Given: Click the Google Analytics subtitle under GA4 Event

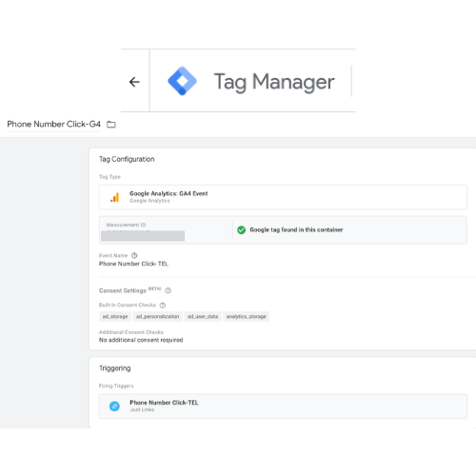Looking at the screenshot, I should [149, 201].
